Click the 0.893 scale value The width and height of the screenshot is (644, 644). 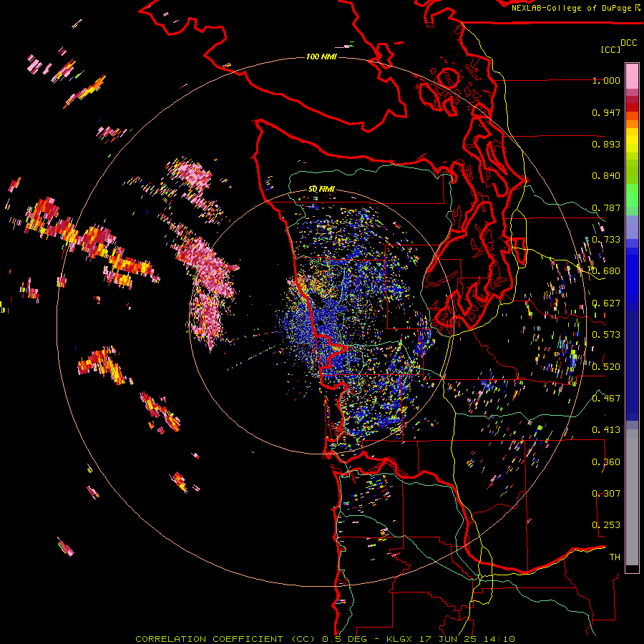click(606, 144)
